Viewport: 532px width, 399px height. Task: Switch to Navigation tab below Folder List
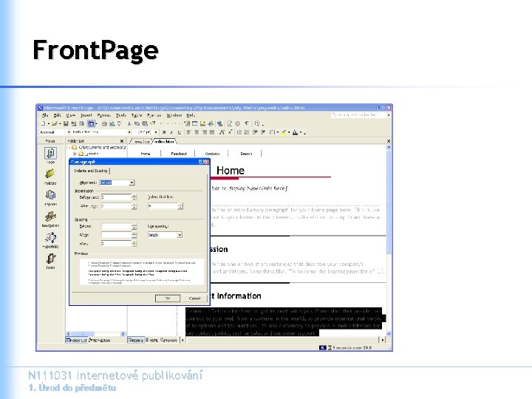[100, 340]
